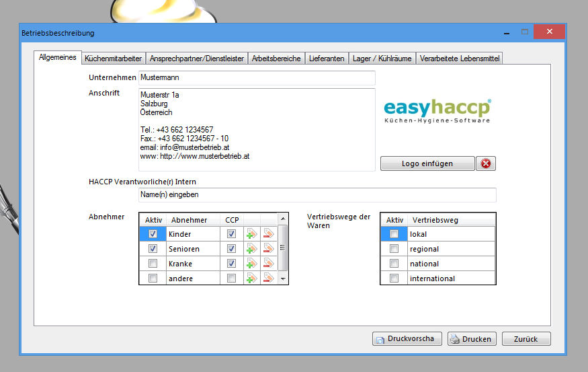Click the Vertriebsweg column header

tap(451, 220)
